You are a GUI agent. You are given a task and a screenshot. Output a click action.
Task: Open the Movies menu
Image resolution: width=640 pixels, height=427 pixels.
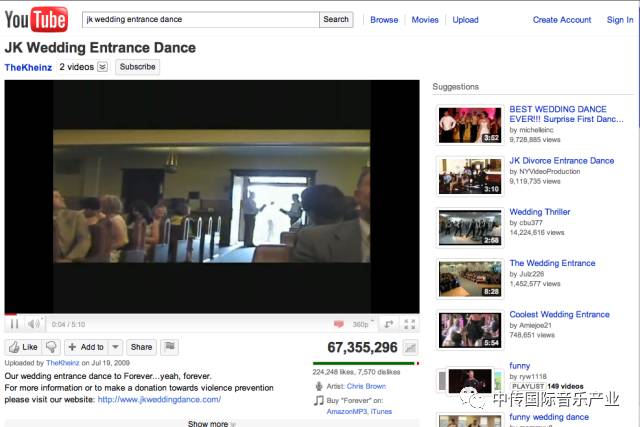pos(425,20)
